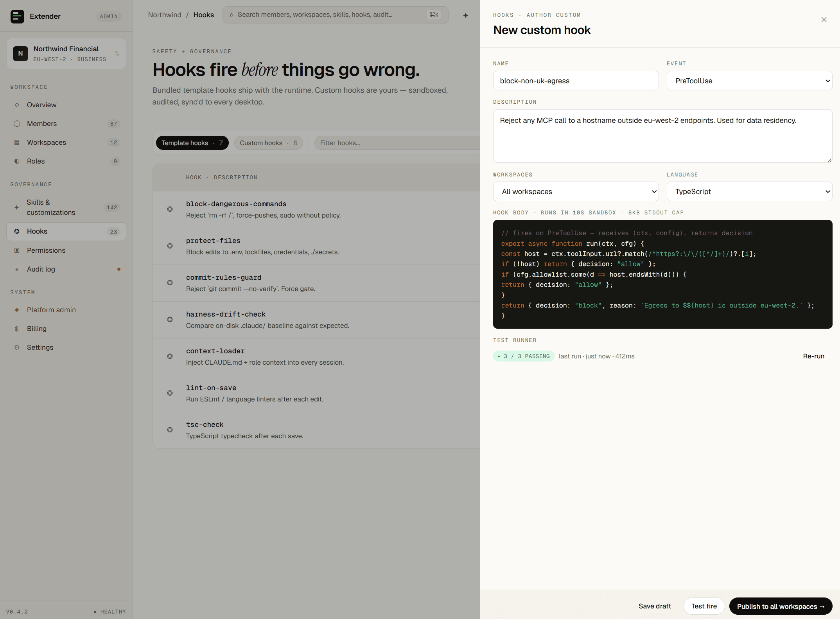Click the protect-files hook icon

pyautogui.click(x=170, y=246)
